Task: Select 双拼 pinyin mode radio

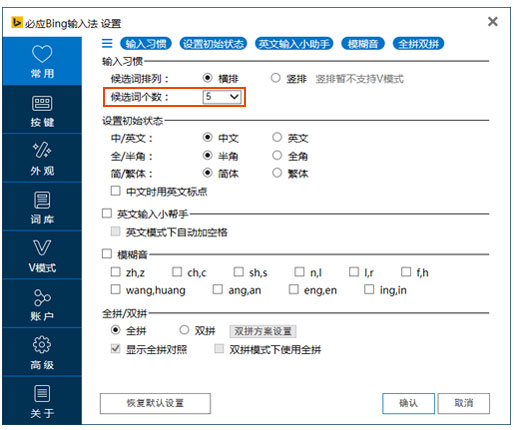Action: coord(184,330)
